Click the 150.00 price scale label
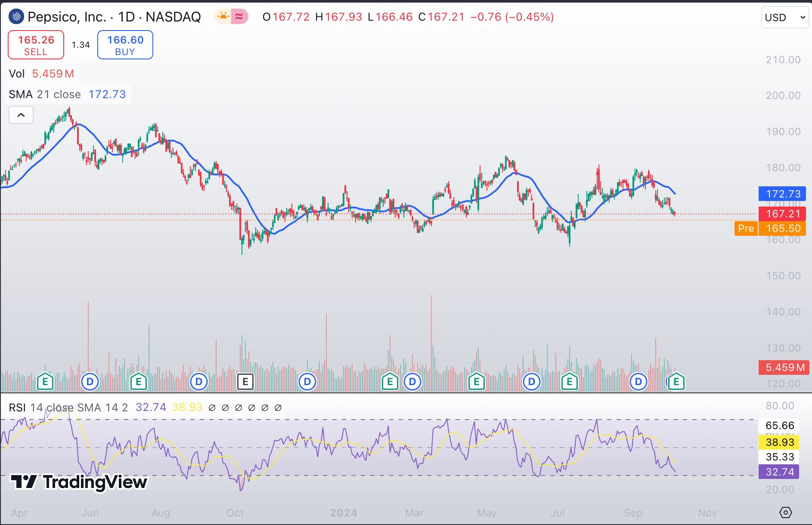812x525 pixels. click(x=783, y=275)
